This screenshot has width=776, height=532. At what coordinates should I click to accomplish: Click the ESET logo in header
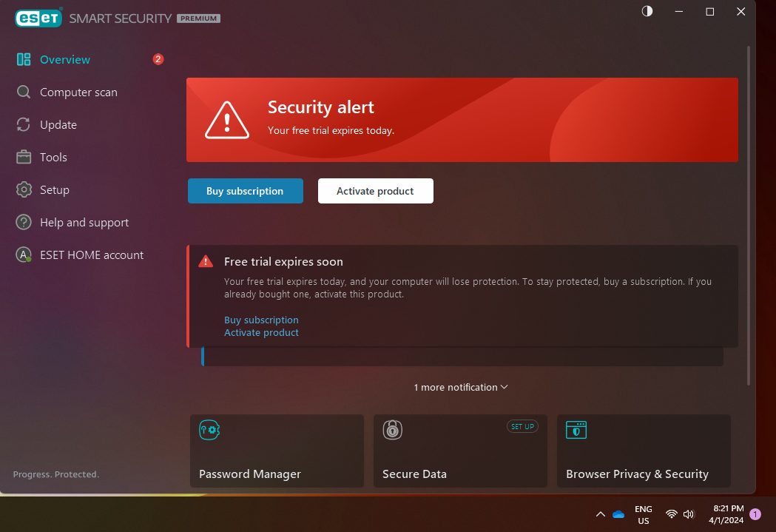point(38,18)
